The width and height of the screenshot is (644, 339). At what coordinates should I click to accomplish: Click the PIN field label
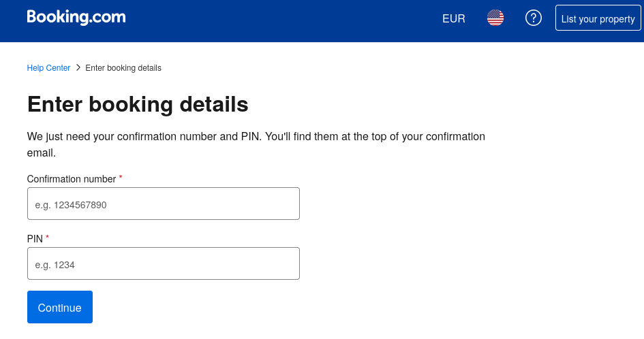click(35, 239)
